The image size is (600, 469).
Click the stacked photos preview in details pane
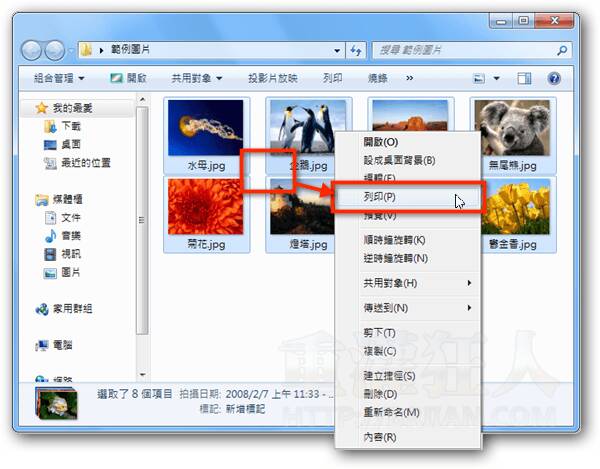tap(56, 403)
